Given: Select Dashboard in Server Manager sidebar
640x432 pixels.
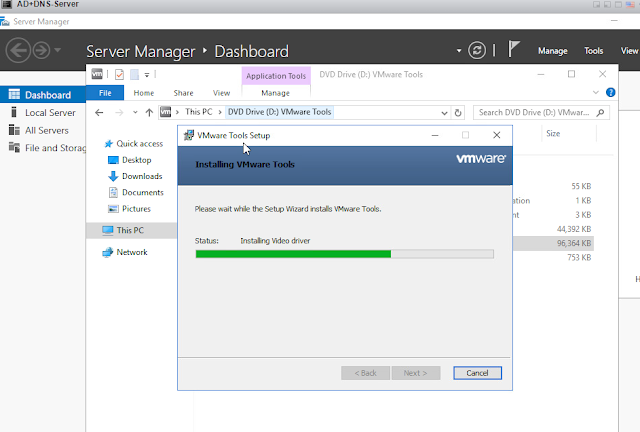Looking at the screenshot, I should (42, 95).
